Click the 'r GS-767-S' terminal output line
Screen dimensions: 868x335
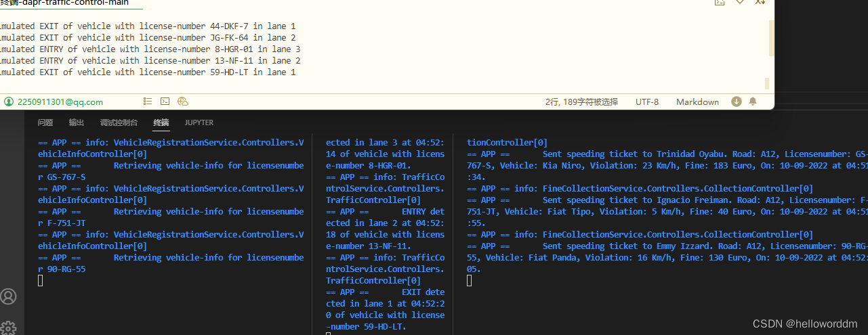pyautogui.click(x=62, y=177)
